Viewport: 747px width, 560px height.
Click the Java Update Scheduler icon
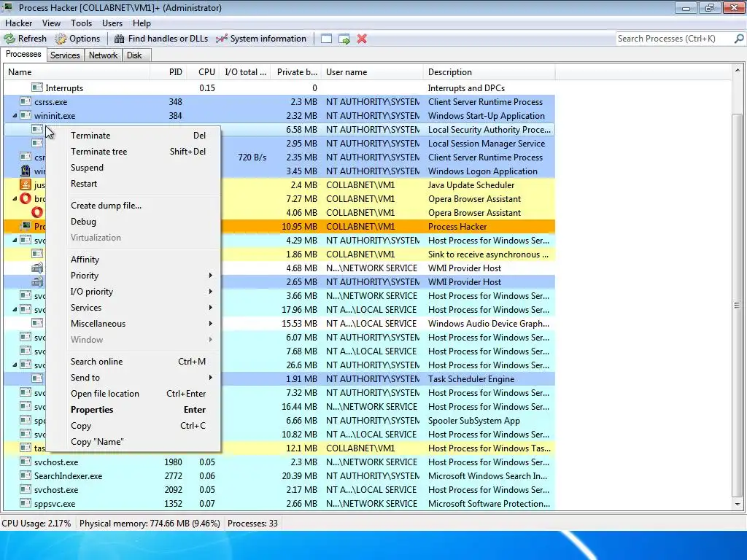click(26, 184)
